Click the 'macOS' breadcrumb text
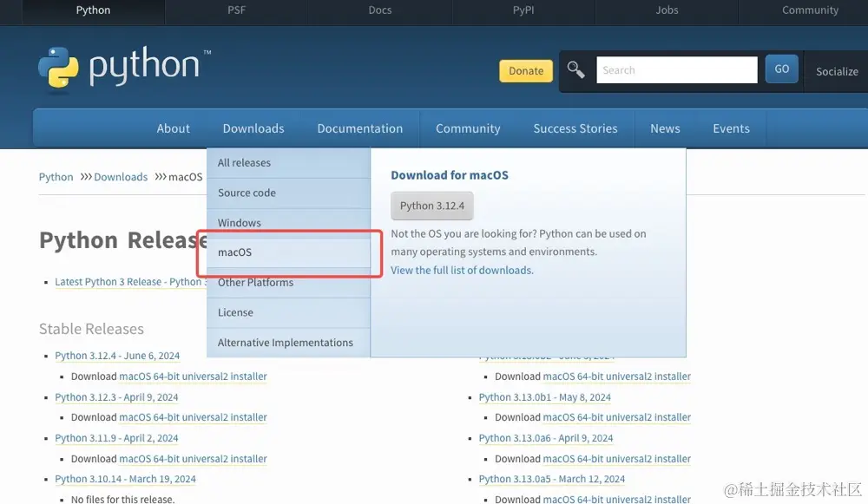This screenshot has width=868, height=504. (x=186, y=177)
